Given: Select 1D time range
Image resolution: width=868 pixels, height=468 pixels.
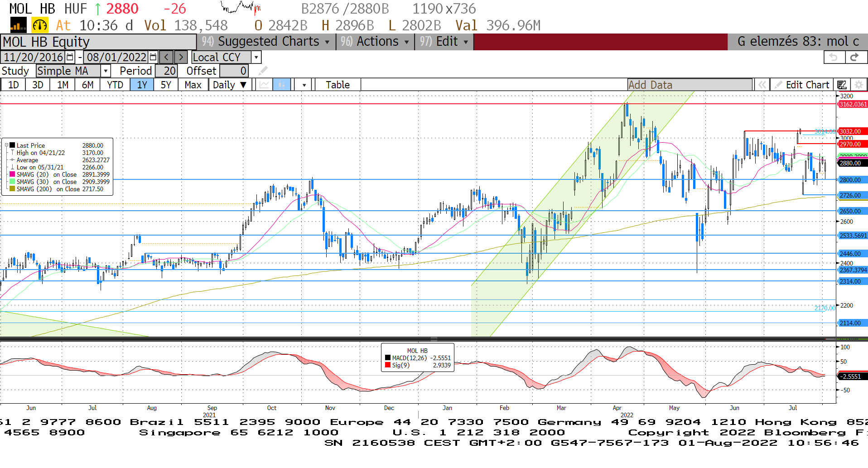Looking at the screenshot, I should 13,85.
